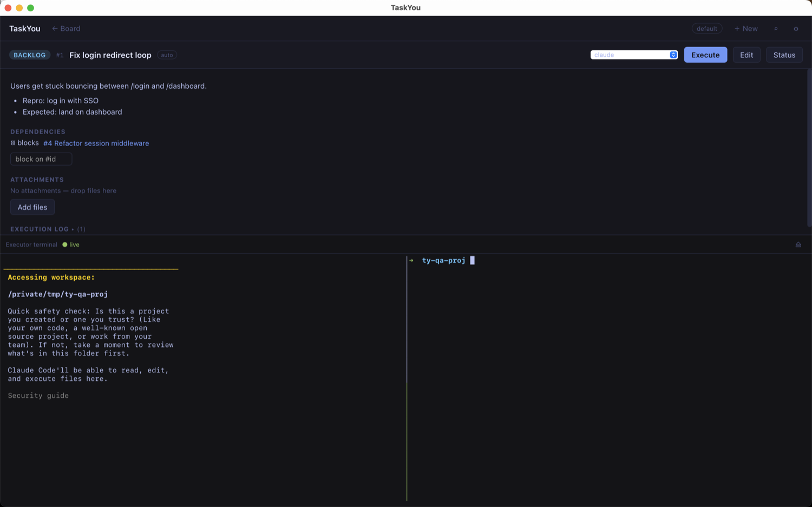Focus the block on #id input

pyautogui.click(x=41, y=159)
